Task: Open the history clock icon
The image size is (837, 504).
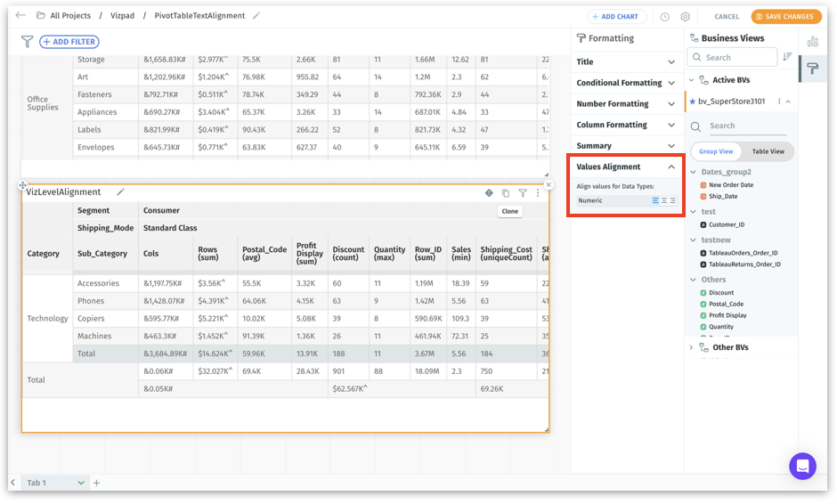Action: 664,17
